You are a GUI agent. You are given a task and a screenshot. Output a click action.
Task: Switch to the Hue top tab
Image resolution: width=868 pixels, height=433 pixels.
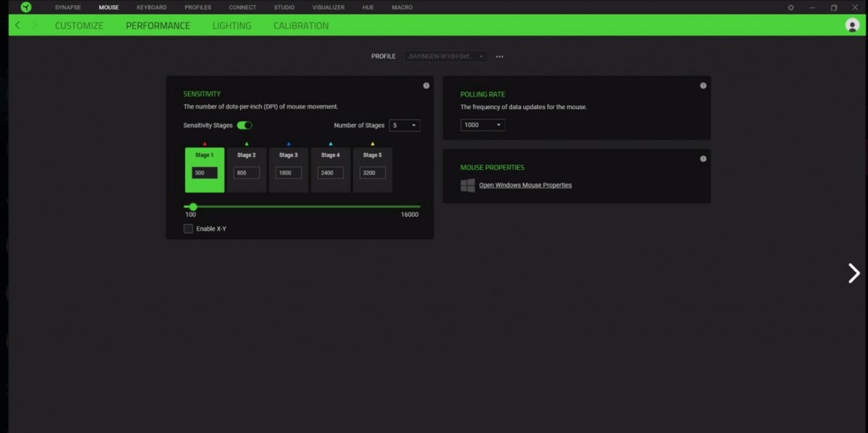tap(368, 7)
